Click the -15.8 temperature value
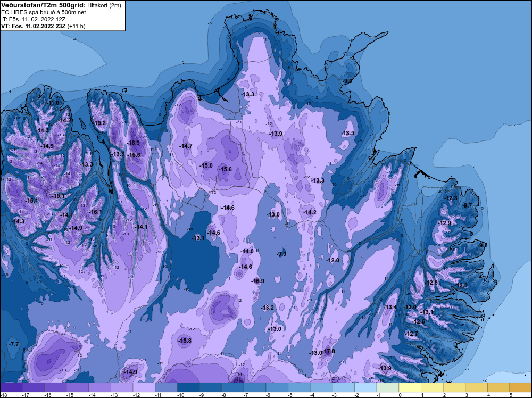 pyautogui.click(x=185, y=341)
